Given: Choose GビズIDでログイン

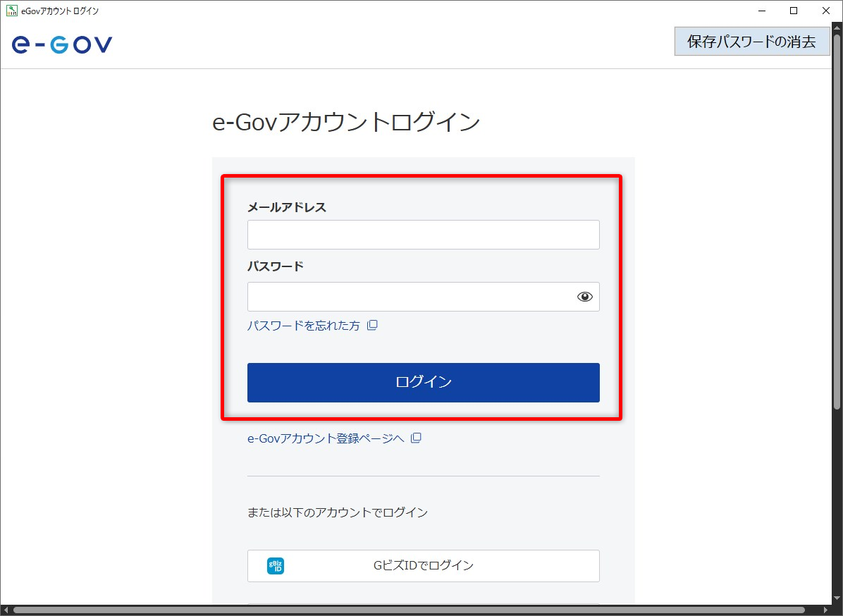Looking at the screenshot, I should (423, 565).
